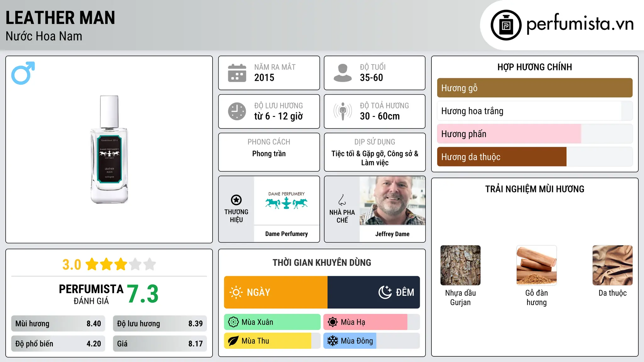The image size is (644, 362).
Task: Open the Gỗ đàn hương sandalwood thumbnail
Action: [x=536, y=265]
